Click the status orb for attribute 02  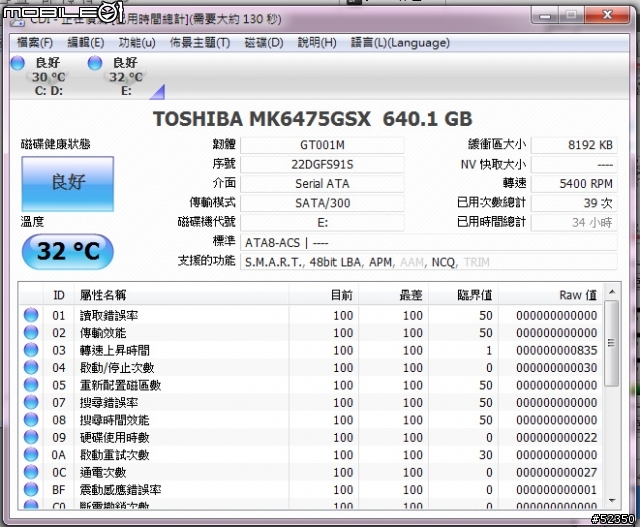coord(31,333)
